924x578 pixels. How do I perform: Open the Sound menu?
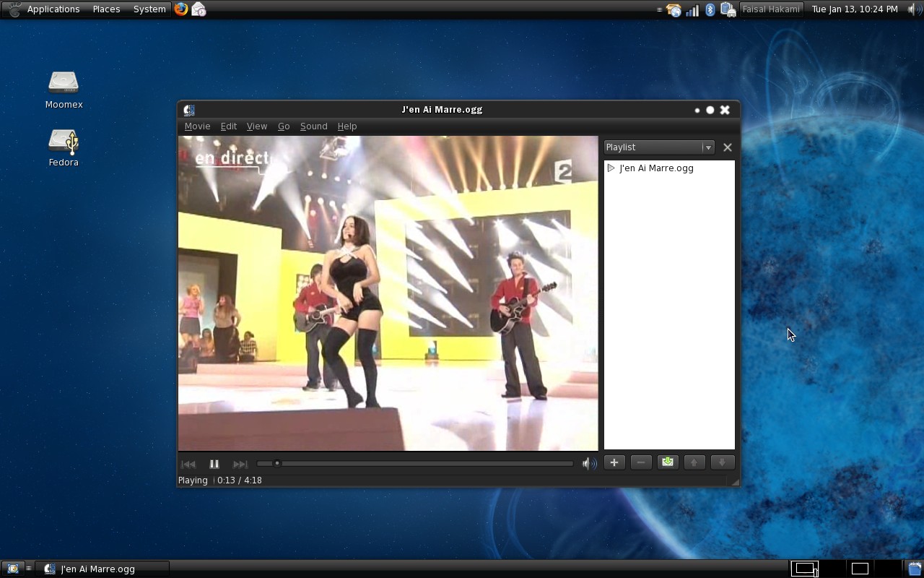click(313, 126)
